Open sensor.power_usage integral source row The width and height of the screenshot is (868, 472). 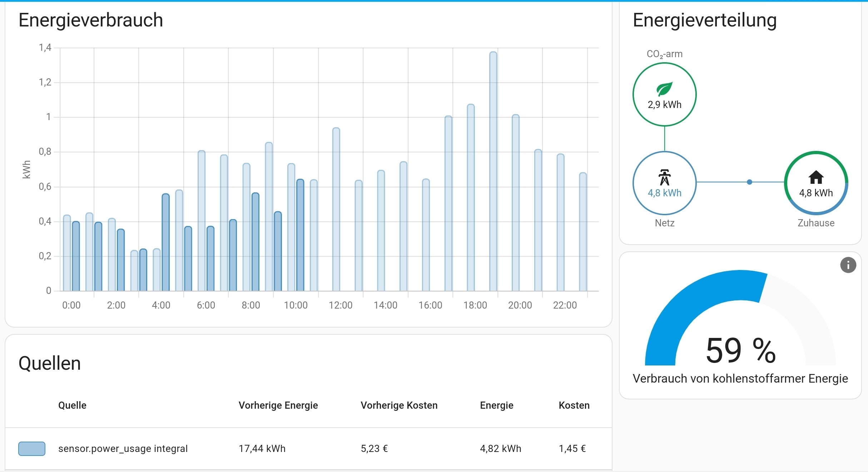[x=123, y=448]
